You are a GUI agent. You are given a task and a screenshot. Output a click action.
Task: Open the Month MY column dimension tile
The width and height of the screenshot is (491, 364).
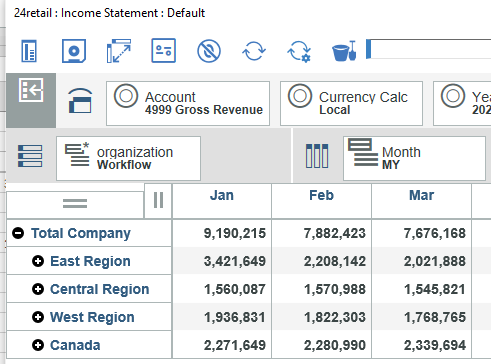pos(414,158)
